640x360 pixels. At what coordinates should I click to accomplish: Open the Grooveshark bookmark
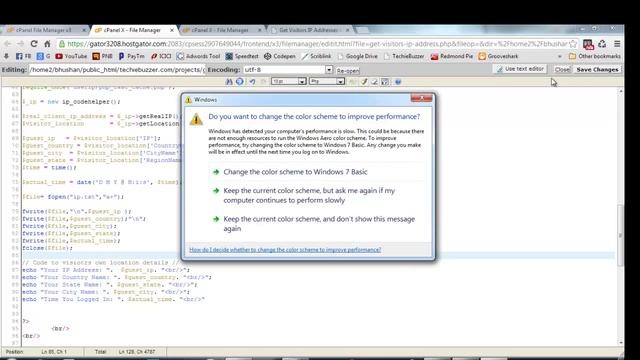(498, 56)
